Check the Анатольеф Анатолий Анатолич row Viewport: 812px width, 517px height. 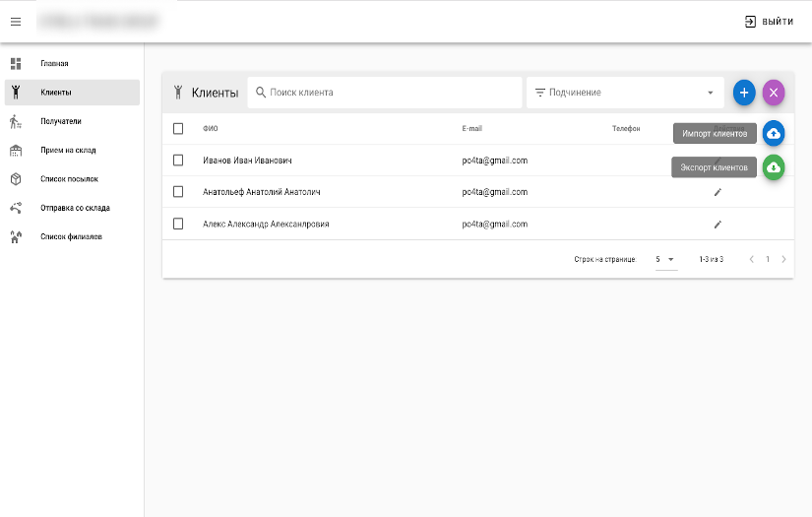(178, 192)
